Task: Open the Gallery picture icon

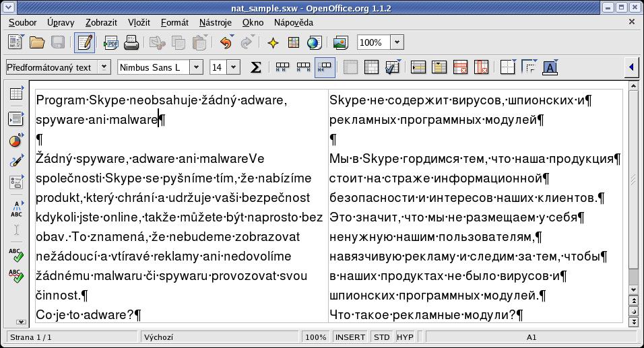Action: click(340, 42)
